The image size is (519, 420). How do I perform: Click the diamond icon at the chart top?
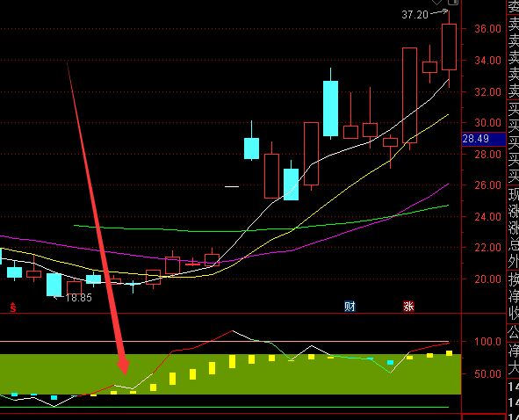point(437,2)
